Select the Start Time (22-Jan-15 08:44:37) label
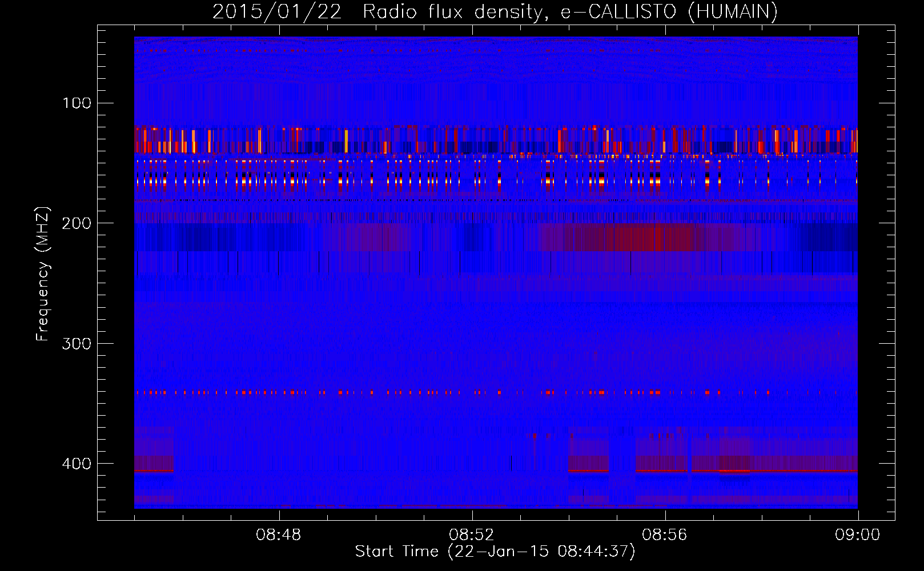Viewport: 924px width, 571px height. (495, 552)
